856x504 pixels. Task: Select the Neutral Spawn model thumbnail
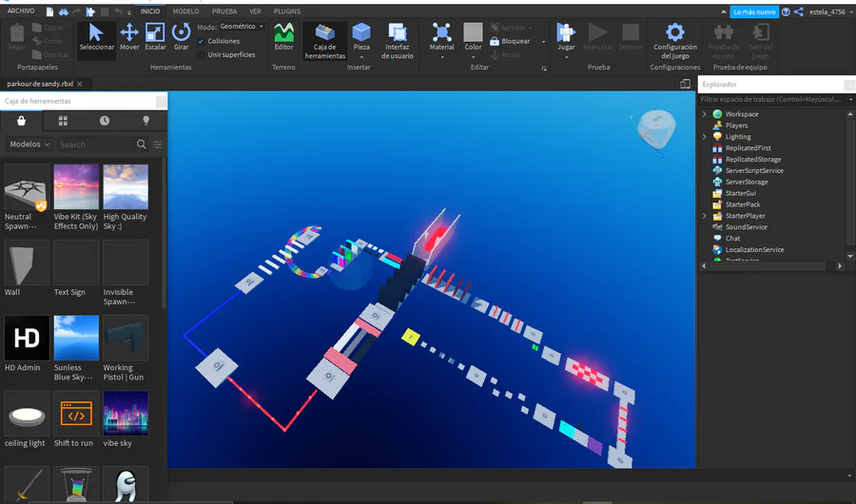pos(27,187)
